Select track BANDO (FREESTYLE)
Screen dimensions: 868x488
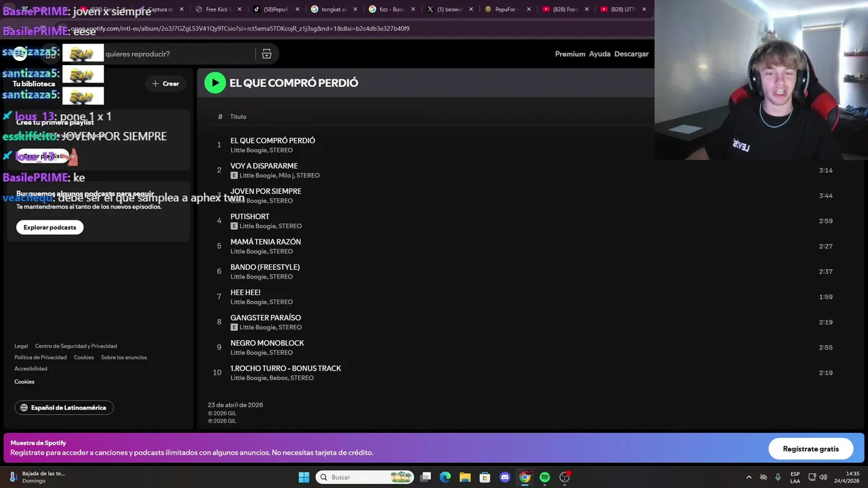pos(264,267)
